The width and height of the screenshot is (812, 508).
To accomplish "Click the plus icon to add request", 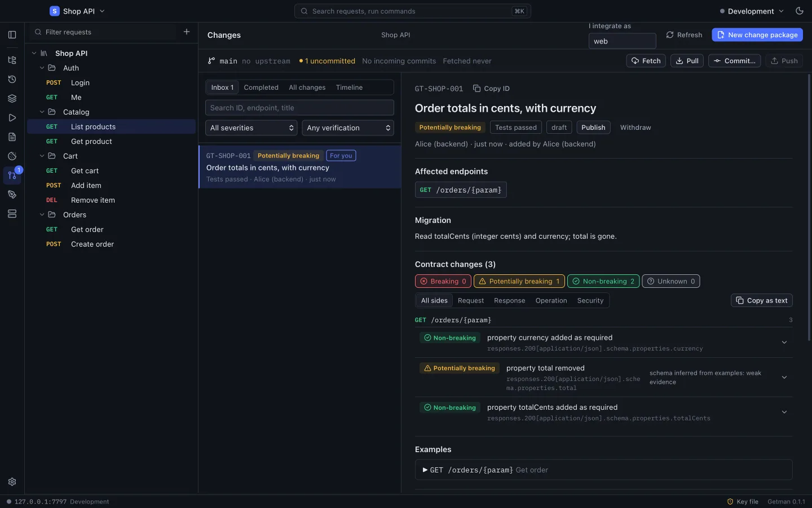I will (x=187, y=32).
